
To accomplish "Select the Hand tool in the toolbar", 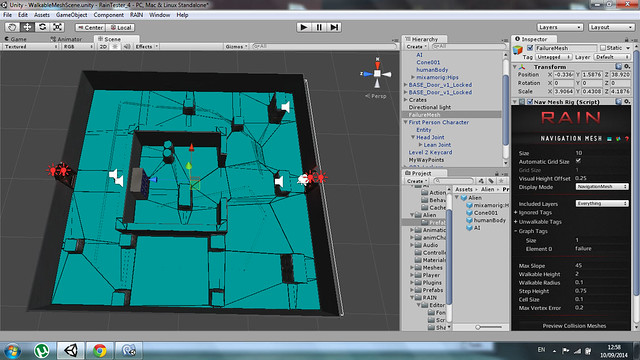I will (12, 27).
